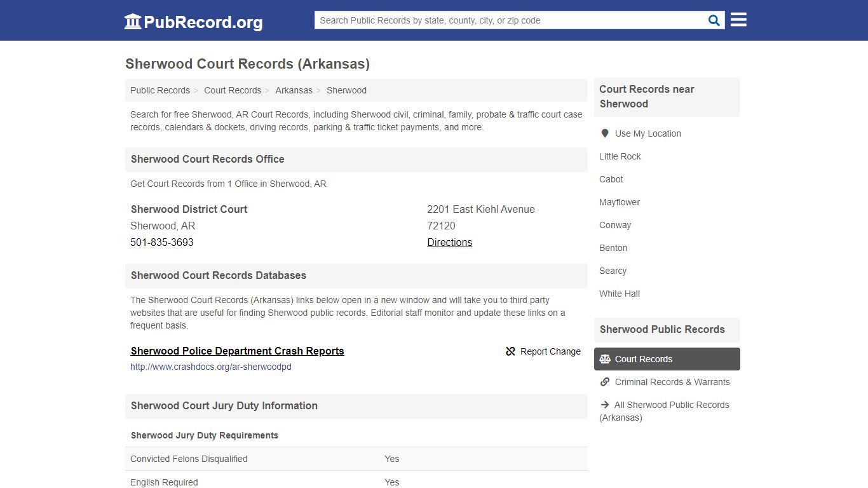This screenshot has height=488, width=868.
Task: Click Sherwood, AR location text
Action: (163, 226)
